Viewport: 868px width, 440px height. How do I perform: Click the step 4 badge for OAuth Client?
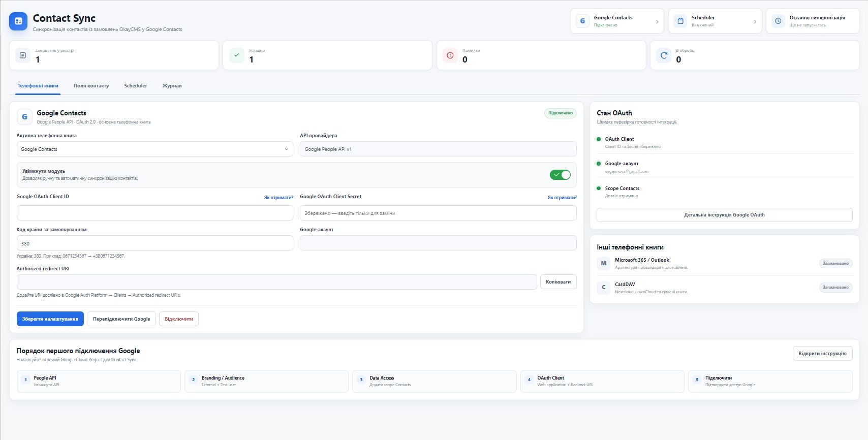tap(529, 380)
